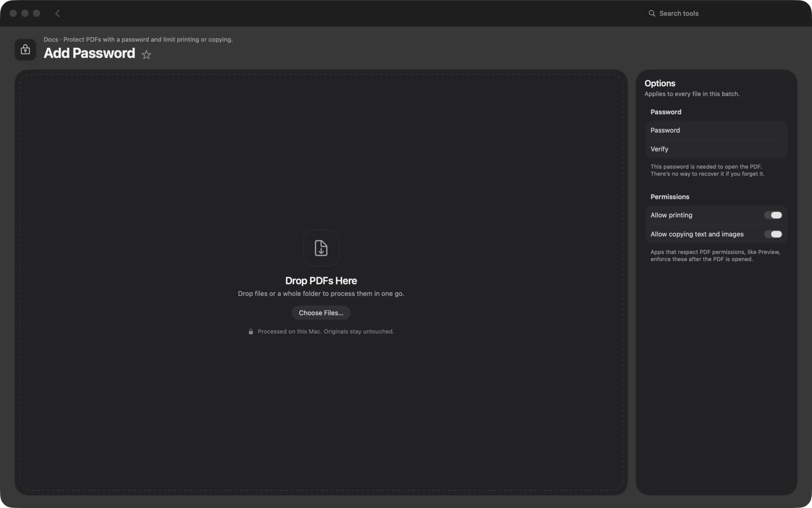Disable the Allow printing switch
This screenshot has height=508, width=812.
(x=773, y=215)
